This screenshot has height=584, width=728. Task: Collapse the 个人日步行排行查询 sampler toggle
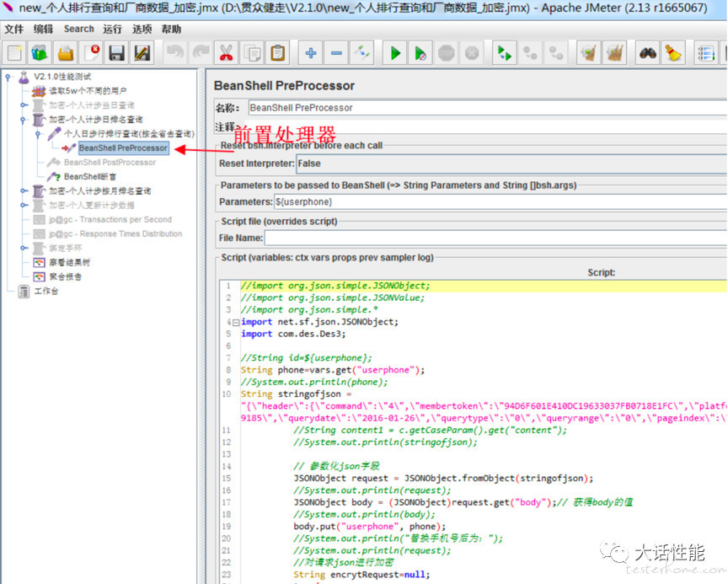coord(38,134)
